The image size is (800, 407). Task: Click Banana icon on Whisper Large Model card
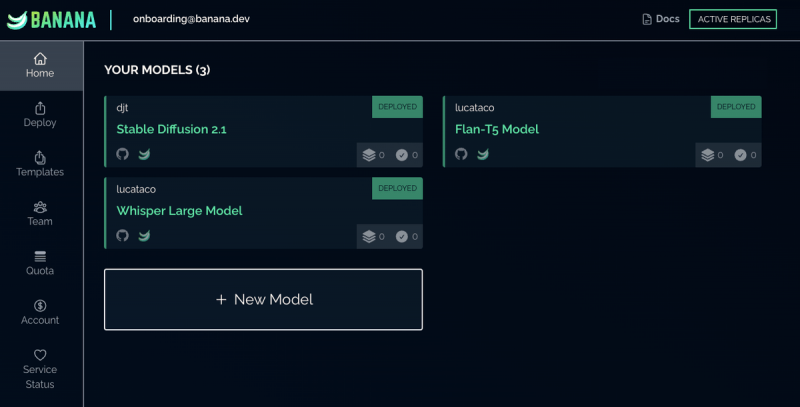144,236
